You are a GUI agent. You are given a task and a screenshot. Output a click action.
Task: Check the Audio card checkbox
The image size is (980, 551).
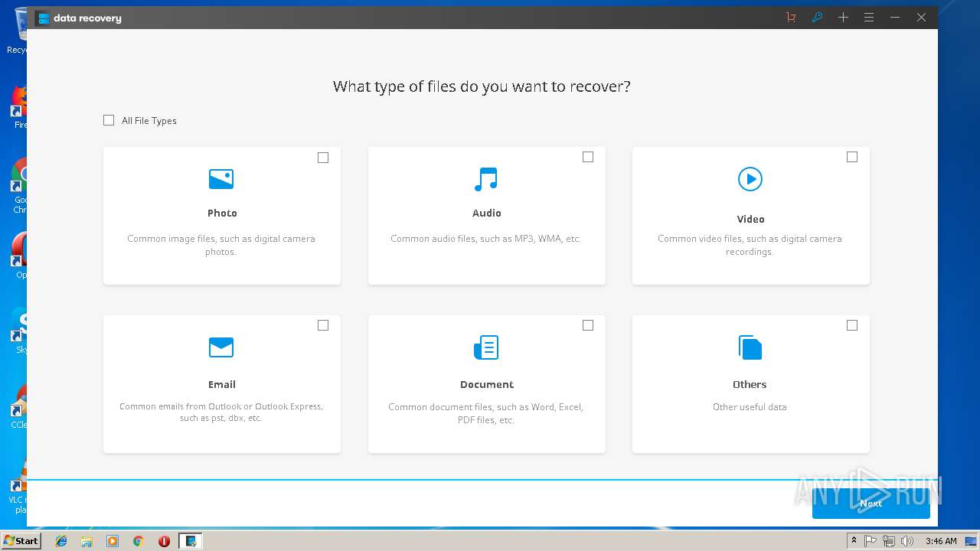pyautogui.click(x=588, y=157)
